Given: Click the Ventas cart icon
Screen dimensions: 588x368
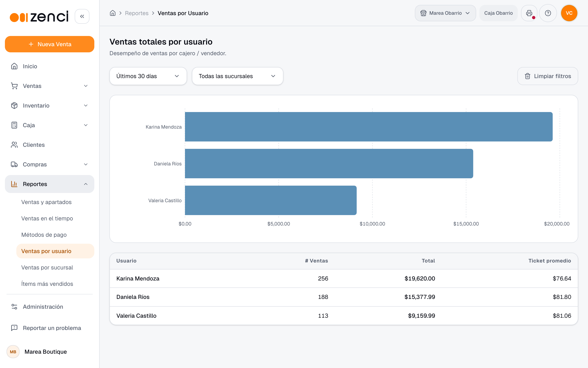Looking at the screenshot, I should point(14,86).
